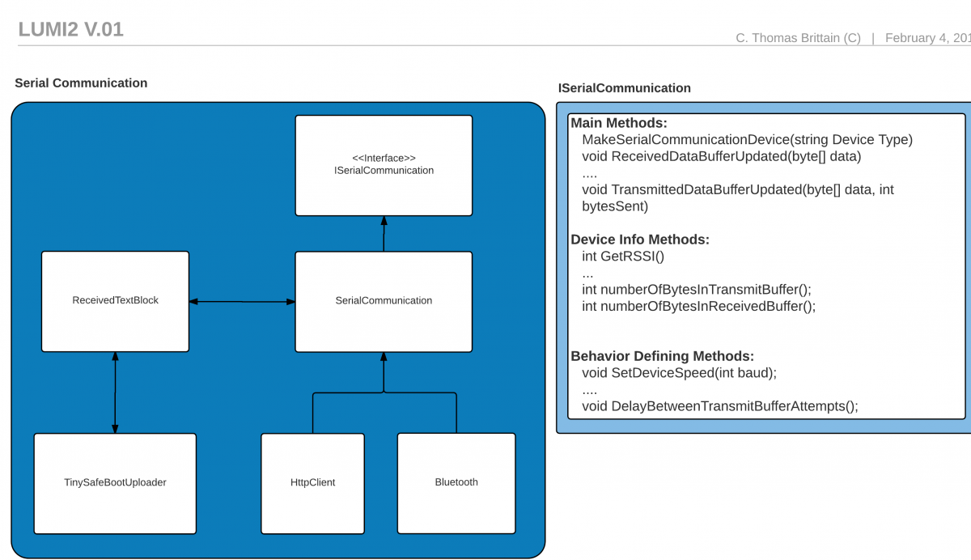
Task: Click the SerialCommunication class box
Action: pos(384,301)
